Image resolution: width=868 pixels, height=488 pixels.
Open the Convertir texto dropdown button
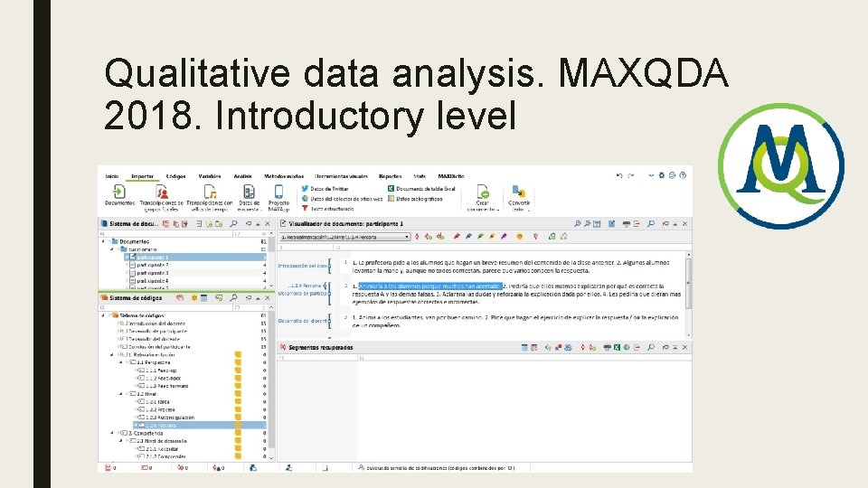[519, 198]
